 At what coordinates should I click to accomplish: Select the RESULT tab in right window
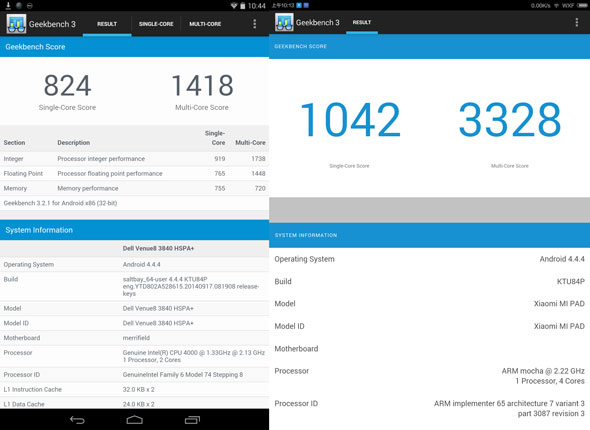pyautogui.click(x=362, y=22)
